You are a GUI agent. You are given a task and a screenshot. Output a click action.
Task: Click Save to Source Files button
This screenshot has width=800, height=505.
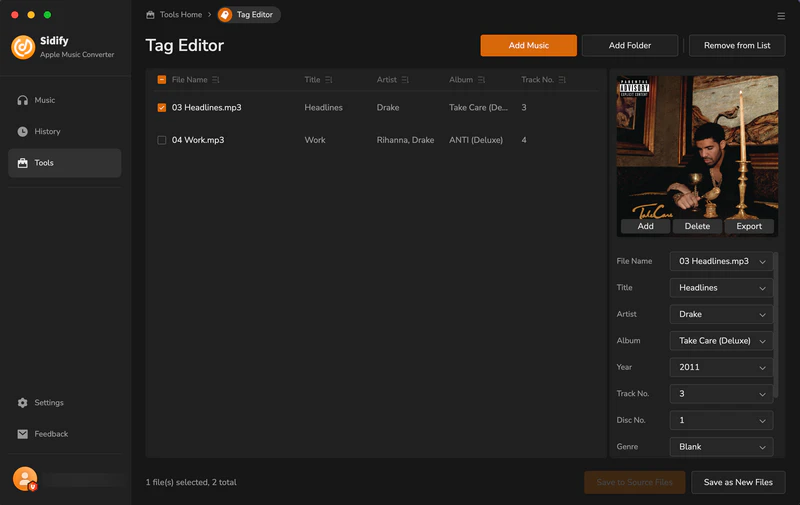[634, 482]
